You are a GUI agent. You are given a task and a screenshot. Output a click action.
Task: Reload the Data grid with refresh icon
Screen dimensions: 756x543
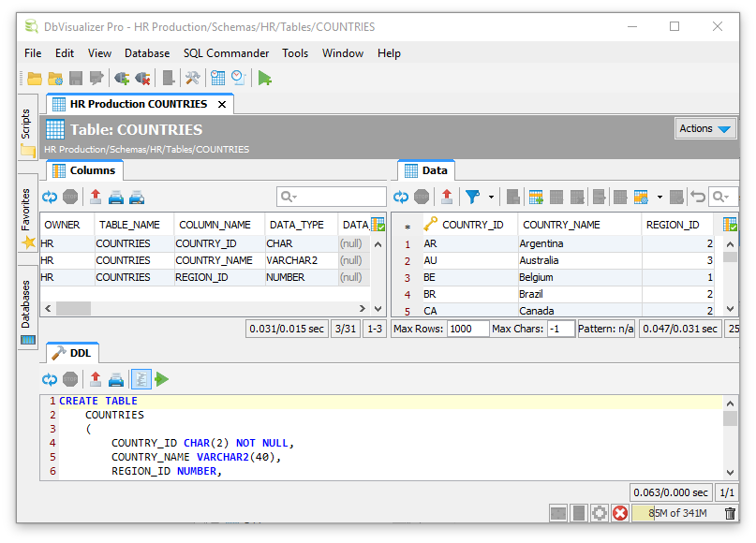401,197
